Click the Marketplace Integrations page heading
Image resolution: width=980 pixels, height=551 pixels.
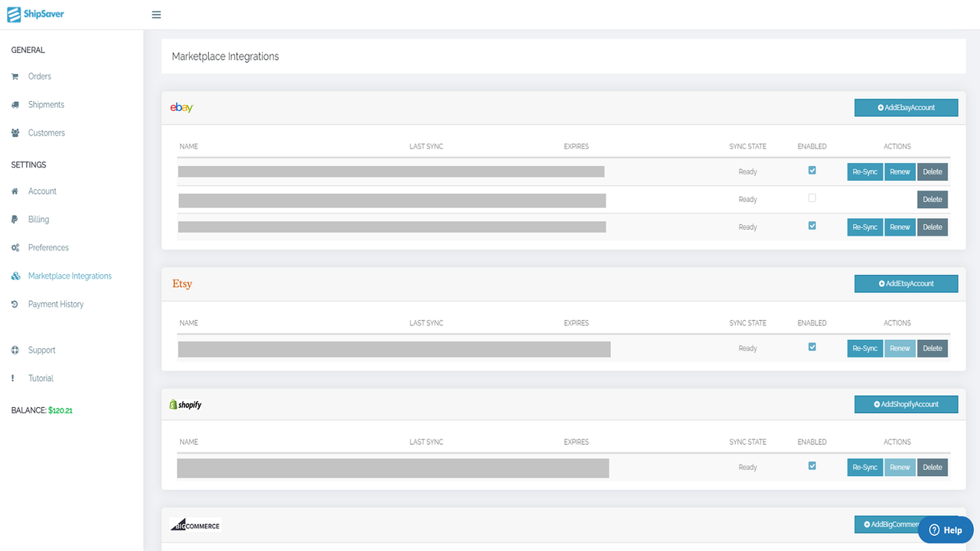[x=225, y=57]
